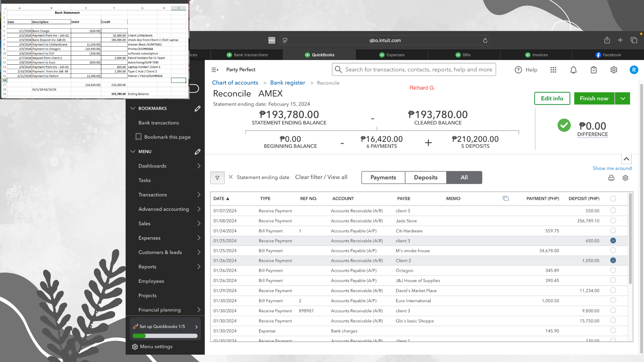Open Chart of accounts breadcrumb link

[x=235, y=83]
